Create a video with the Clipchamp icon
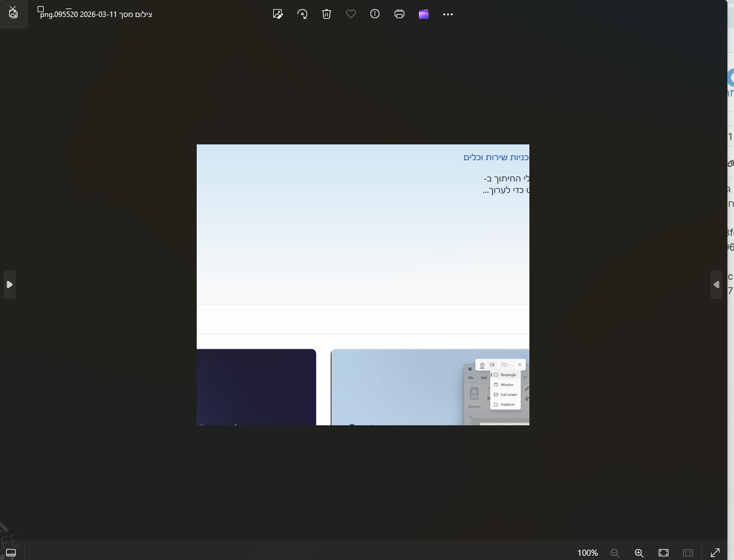 (424, 14)
